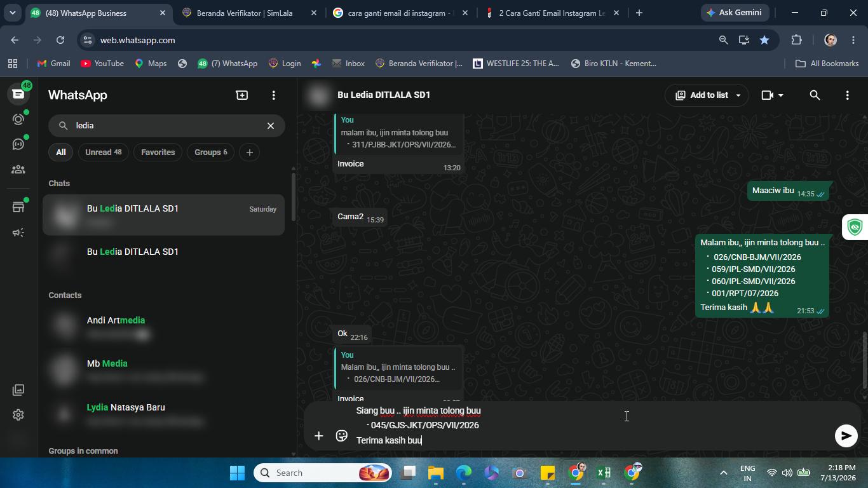Filter chats by Groups 6
This screenshot has height=488, width=868.
click(x=211, y=152)
